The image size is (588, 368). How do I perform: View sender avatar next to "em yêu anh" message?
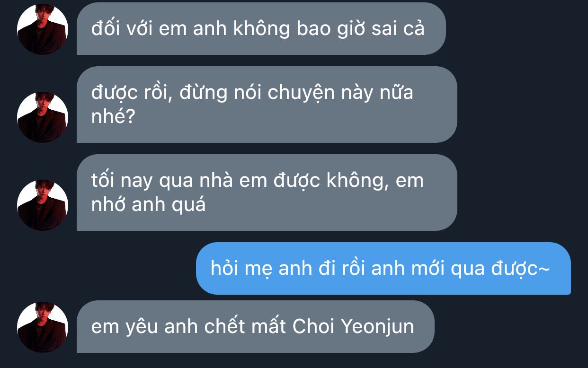coord(43,327)
